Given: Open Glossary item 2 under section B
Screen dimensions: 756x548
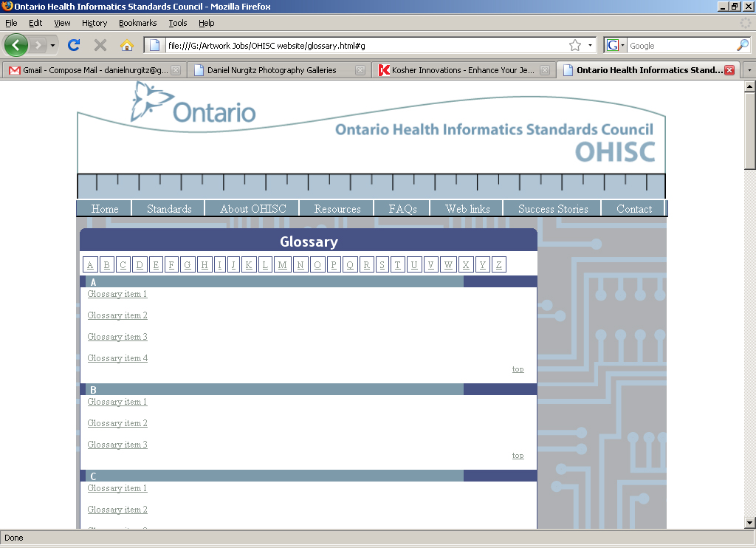Looking at the screenshot, I should tap(117, 423).
